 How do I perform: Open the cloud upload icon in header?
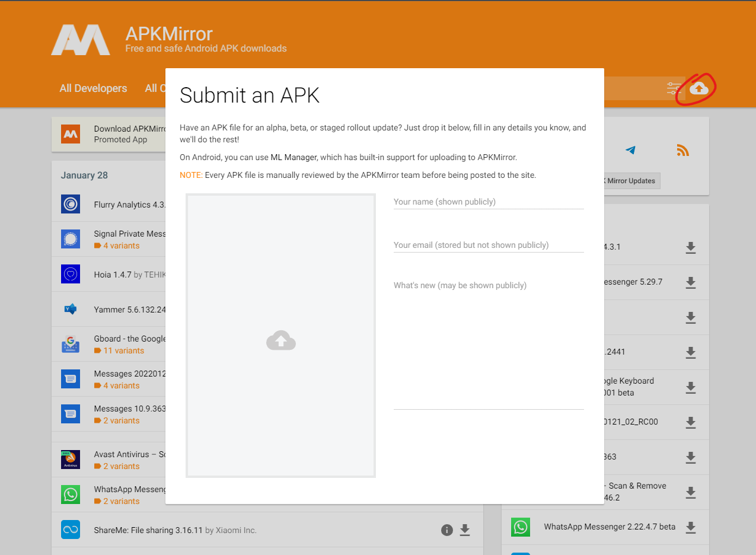(699, 89)
